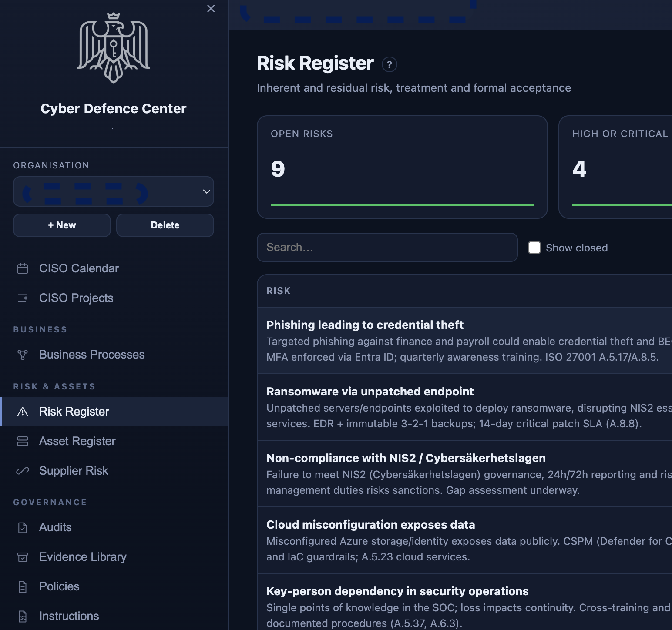Click the Supplier Risk link icon
The image size is (672, 630).
click(x=23, y=471)
